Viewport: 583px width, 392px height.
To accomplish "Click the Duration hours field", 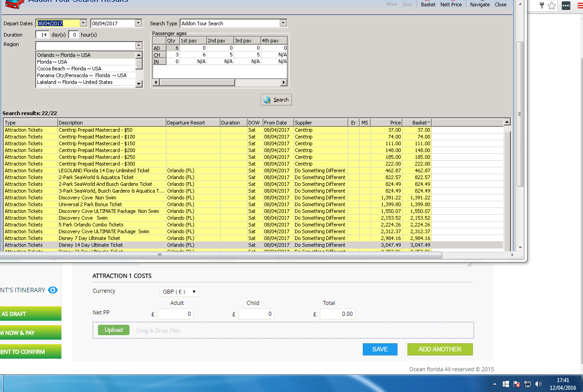I will 73,35.
